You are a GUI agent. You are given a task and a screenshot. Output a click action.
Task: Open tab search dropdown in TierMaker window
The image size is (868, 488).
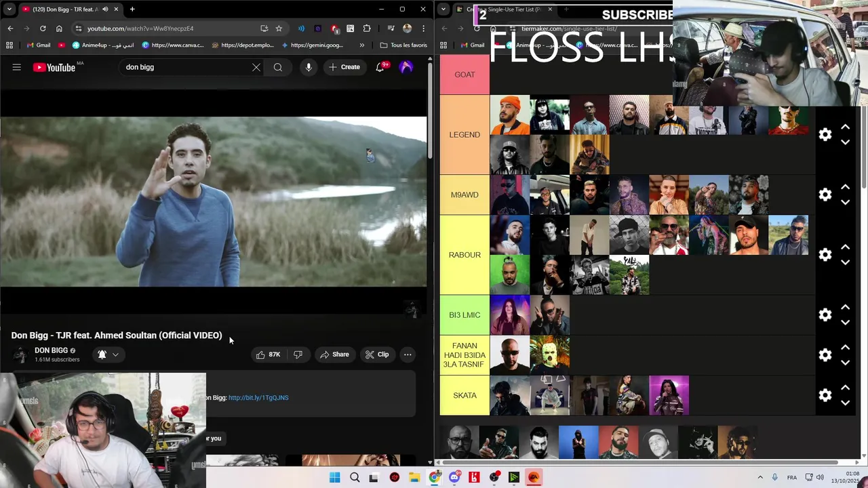coord(443,9)
